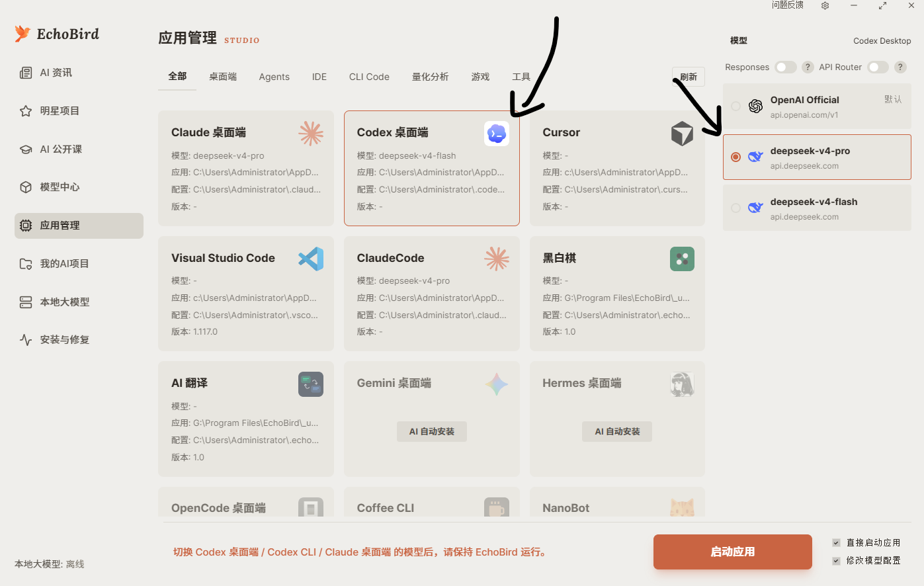The height and width of the screenshot is (586, 924).
Task: Click the Visual Studio Code logo icon
Action: coord(311,259)
